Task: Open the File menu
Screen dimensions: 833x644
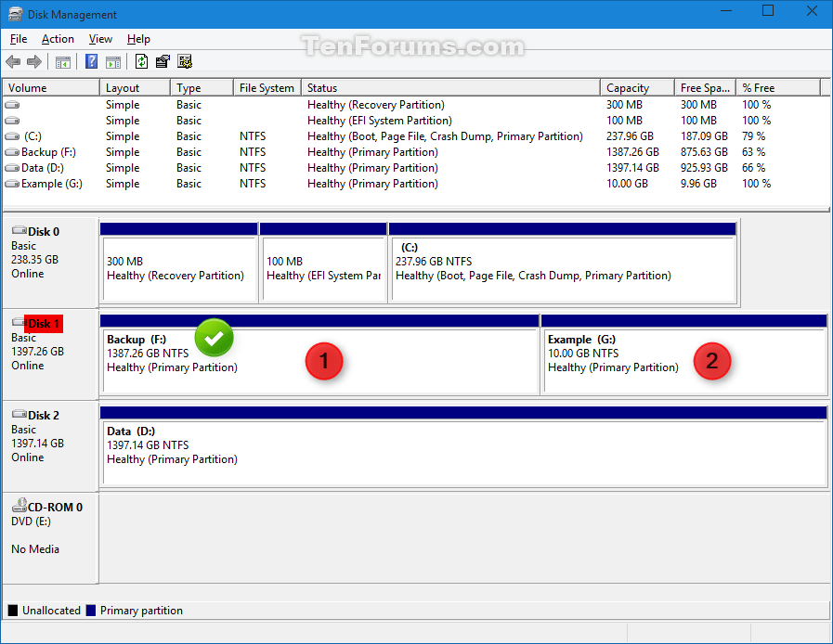Action: pyautogui.click(x=18, y=39)
